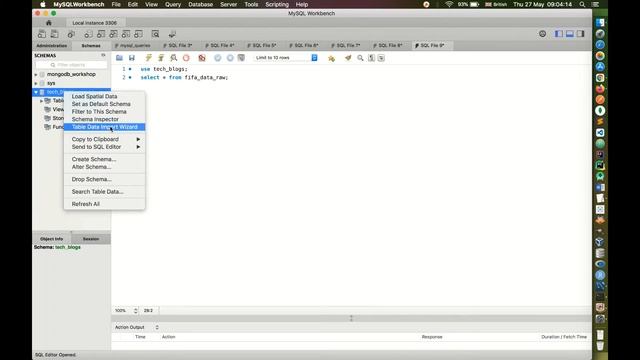Expand the sys schema
The image size is (640, 360).
click(36, 83)
